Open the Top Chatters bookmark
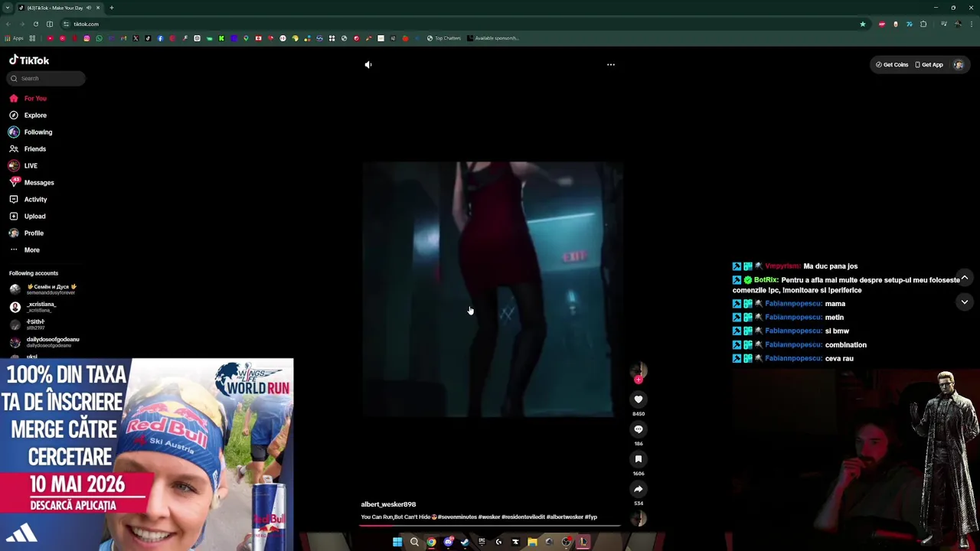Screen dimensions: 980x551 point(444,38)
